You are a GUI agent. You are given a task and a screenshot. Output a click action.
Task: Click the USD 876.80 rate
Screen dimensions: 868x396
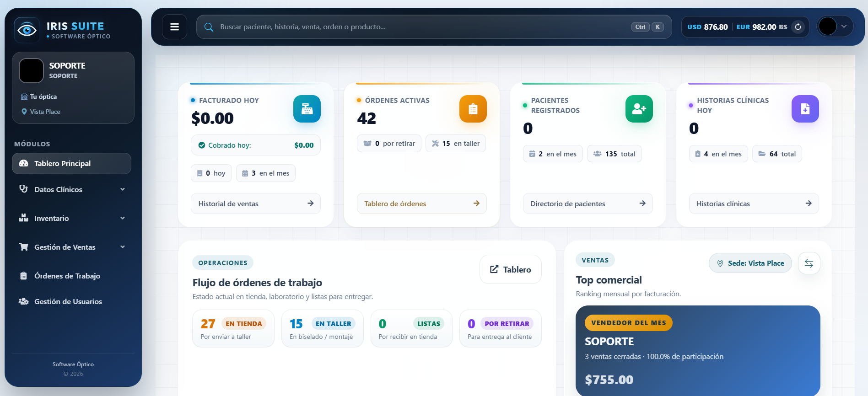tap(707, 27)
